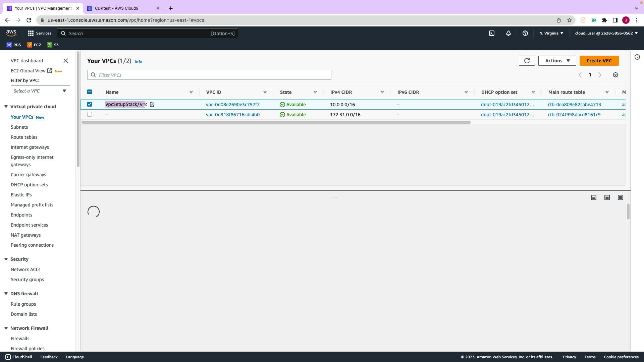Open table preferences gear icon

[x=615, y=75]
